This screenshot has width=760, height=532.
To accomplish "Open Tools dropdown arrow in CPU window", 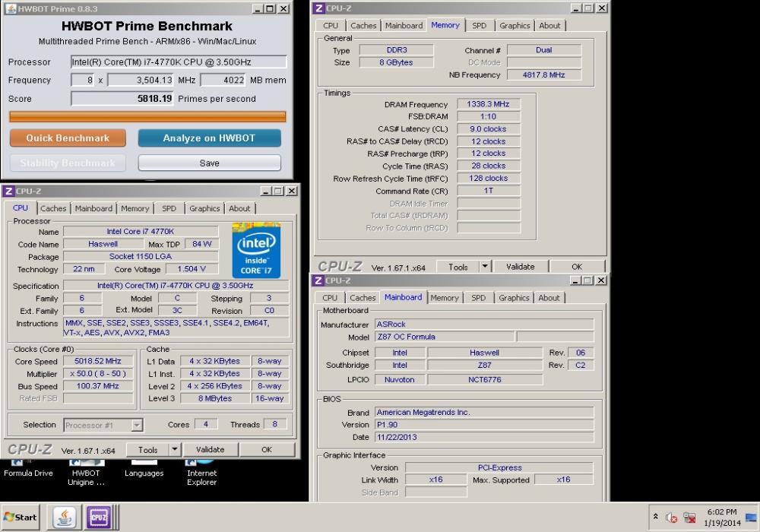I will [175, 450].
